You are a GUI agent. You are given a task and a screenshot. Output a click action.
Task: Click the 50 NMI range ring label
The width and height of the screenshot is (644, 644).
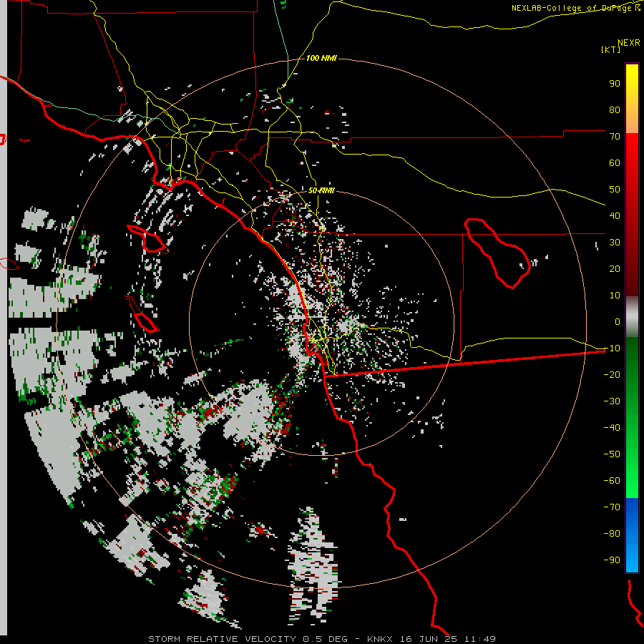(321, 190)
